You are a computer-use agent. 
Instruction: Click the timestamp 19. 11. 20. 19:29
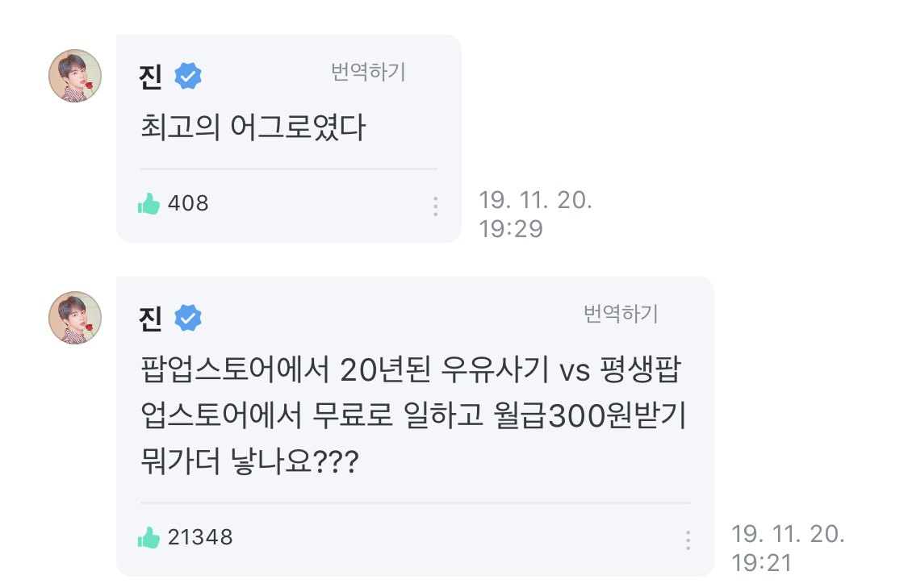(x=536, y=213)
